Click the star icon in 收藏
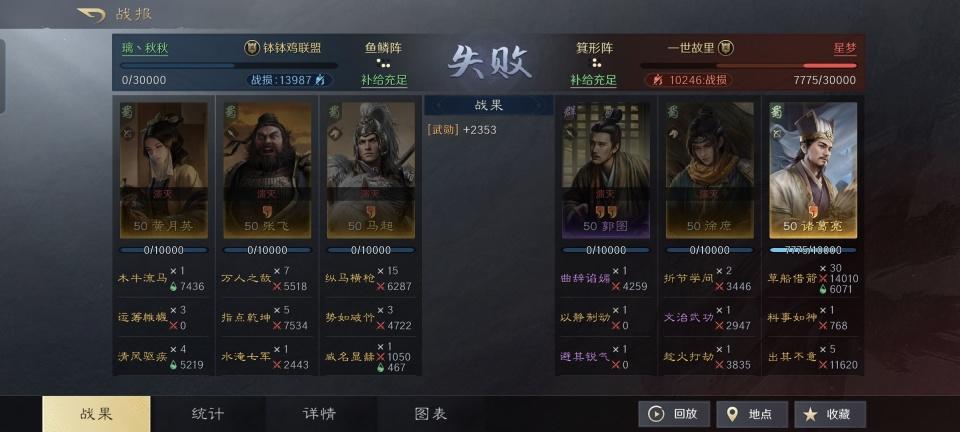This screenshot has height=432, width=960. [810, 414]
